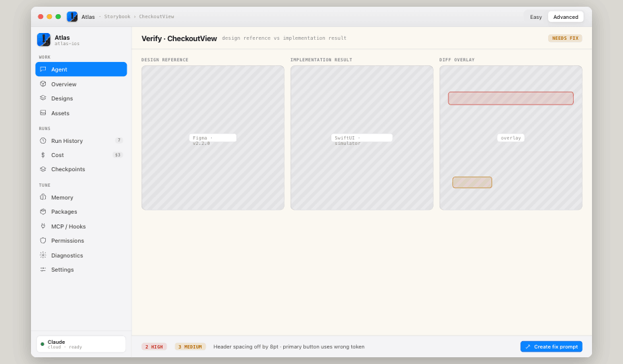Click the Diagnostics icon
The width and height of the screenshot is (623, 364).
click(43, 255)
